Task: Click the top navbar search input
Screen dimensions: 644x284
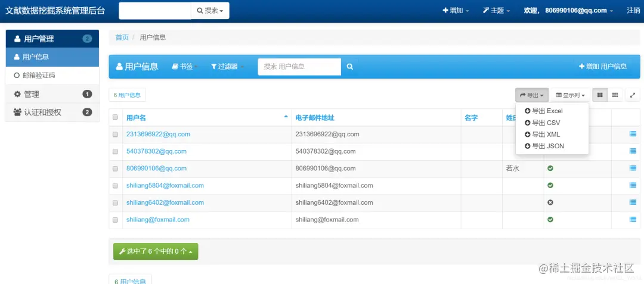Action: click(x=155, y=11)
